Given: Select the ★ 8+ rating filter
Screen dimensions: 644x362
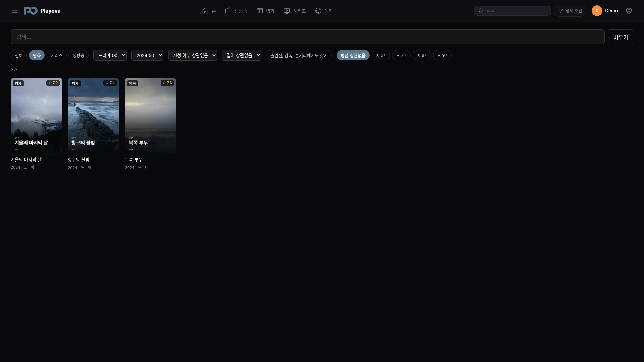Looking at the screenshot, I should [x=422, y=55].
